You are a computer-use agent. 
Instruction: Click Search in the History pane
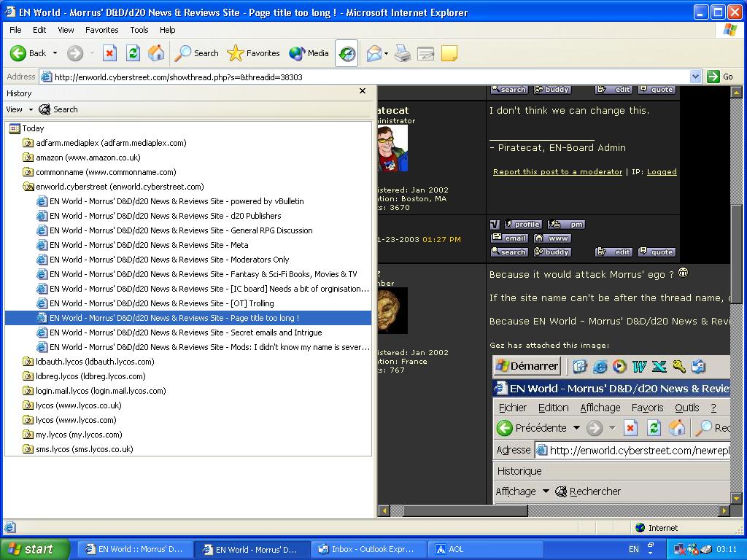[58, 109]
